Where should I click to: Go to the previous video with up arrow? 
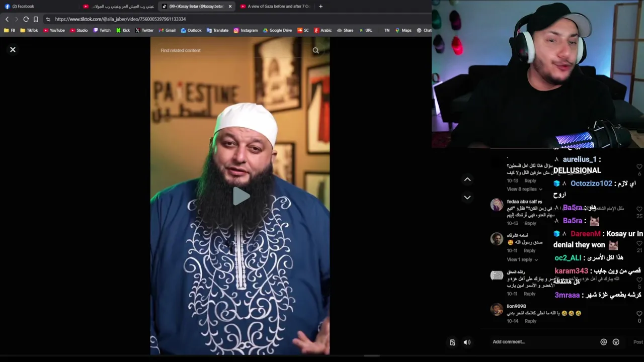467,179
